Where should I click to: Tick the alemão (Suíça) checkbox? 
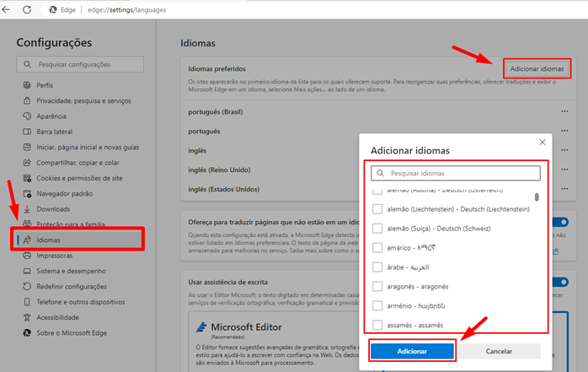coord(379,229)
